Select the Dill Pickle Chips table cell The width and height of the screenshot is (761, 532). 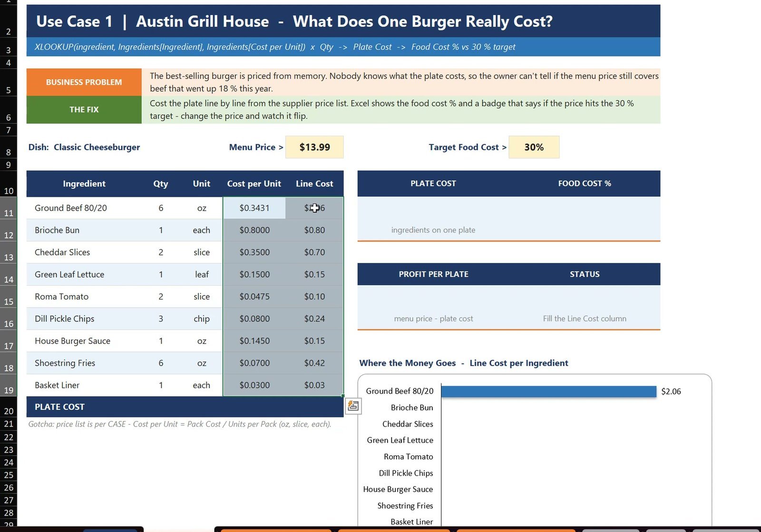pyautogui.click(x=84, y=319)
